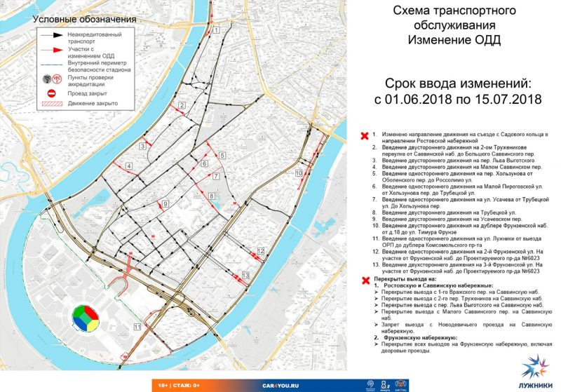Image resolution: width=561 pixels, height=392 pixels.
Task: Click the hatched closed-traffic swatch in legend
Action: point(52,104)
